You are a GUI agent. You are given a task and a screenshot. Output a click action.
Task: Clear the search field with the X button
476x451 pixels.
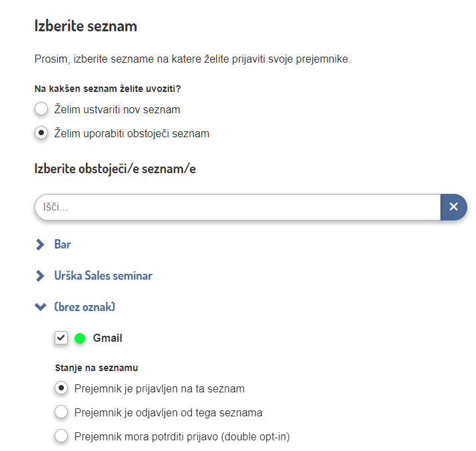point(453,207)
